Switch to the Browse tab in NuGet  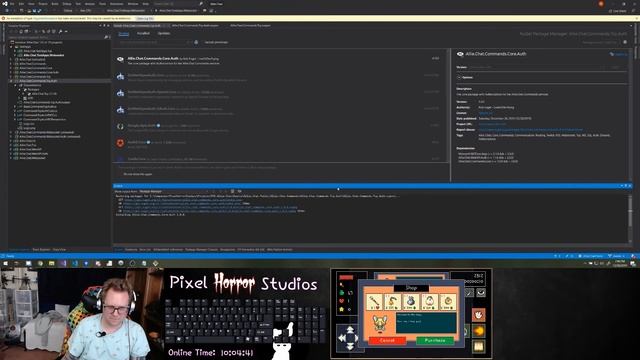[x=124, y=33]
